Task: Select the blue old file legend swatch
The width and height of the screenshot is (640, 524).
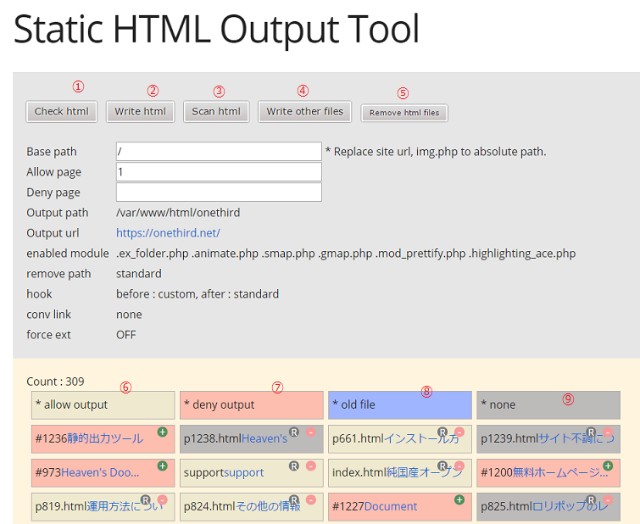Action: point(398,405)
